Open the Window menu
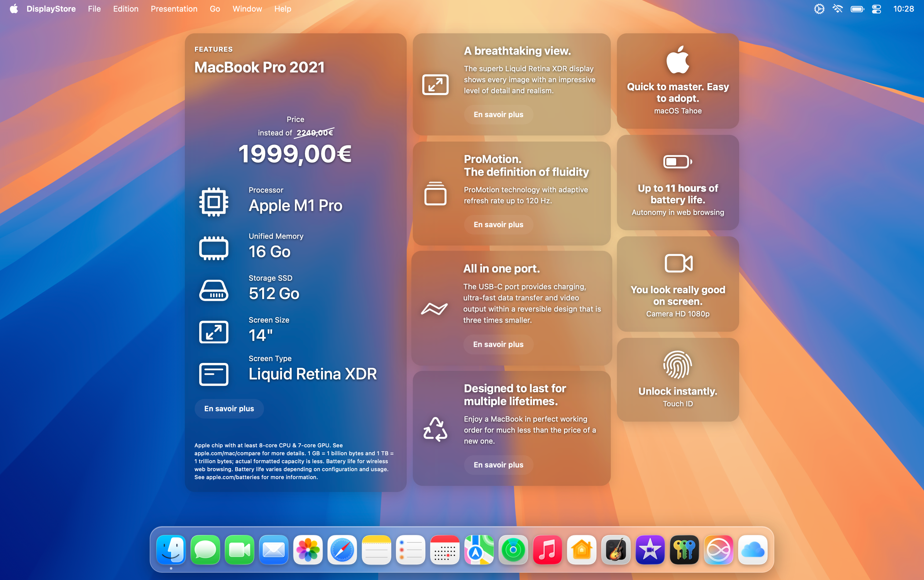924x580 pixels. (x=247, y=9)
